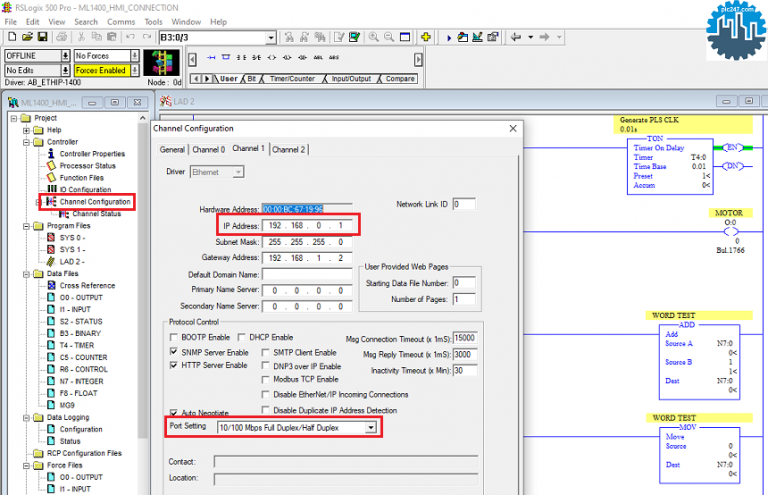Insert an examine-if-closed contact instruction
The width and height of the screenshot is (768, 495).
coord(241,57)
